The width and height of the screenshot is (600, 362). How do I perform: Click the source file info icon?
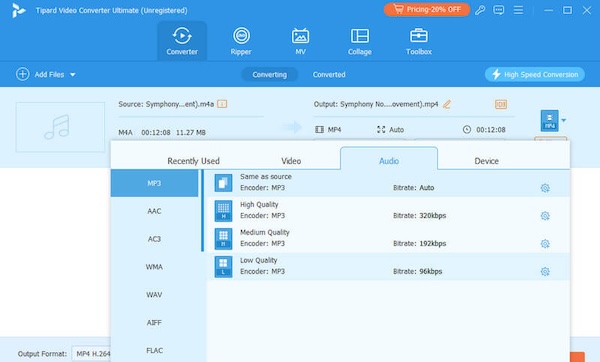pos(222,104)
